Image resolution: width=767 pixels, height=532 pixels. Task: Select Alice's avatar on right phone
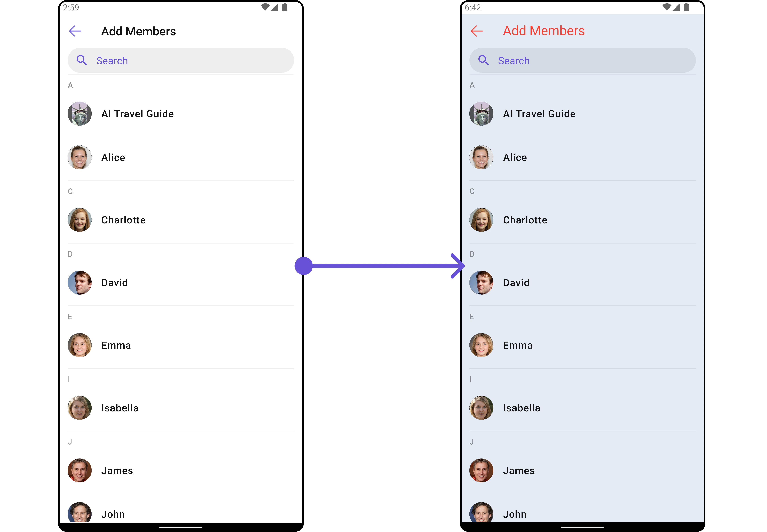[x=481, y=157]
